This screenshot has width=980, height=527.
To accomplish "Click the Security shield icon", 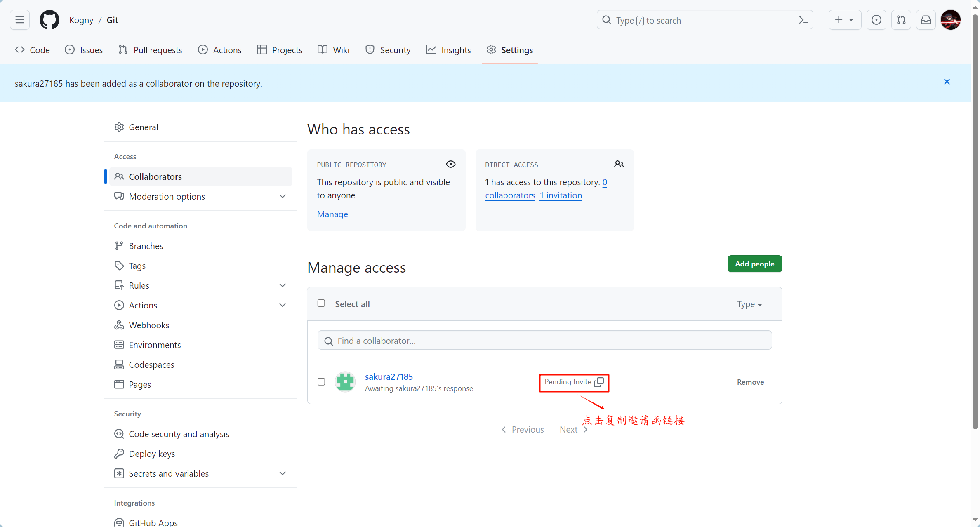I will coord(369,50).
